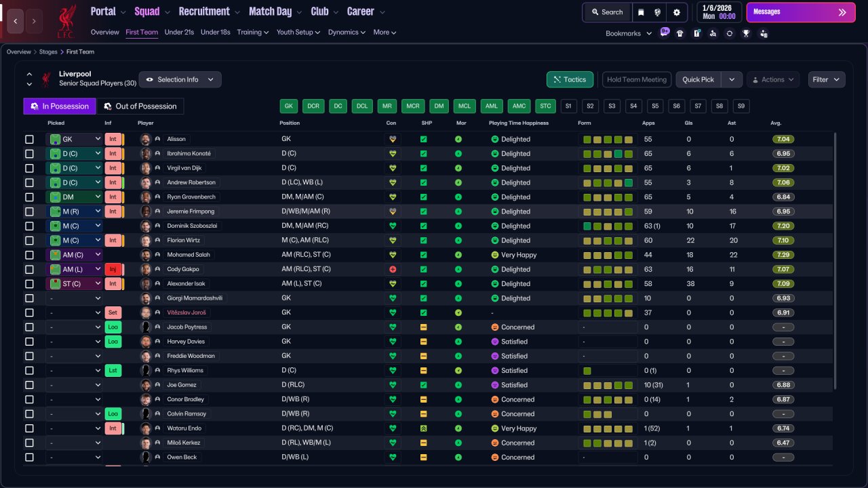Check the box beside Joe Gomez
Image resolution: width=868 pixels, height=488 pixels.
click(x=29, y=385)
